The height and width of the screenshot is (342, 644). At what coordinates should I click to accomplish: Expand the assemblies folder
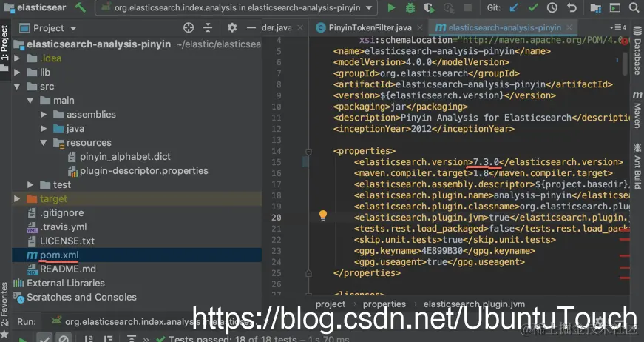pyautogui.click(x=44, y=114)
